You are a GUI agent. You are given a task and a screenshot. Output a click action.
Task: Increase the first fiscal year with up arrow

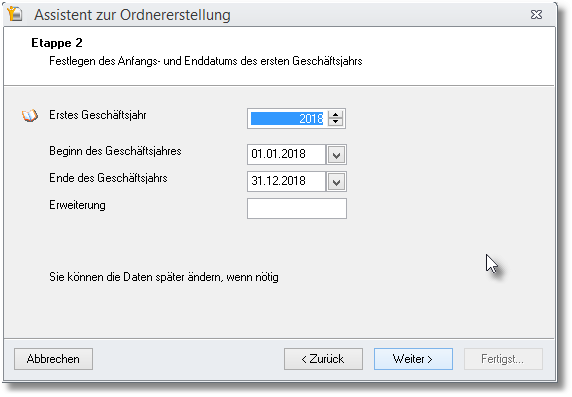[x=336, y=115]
